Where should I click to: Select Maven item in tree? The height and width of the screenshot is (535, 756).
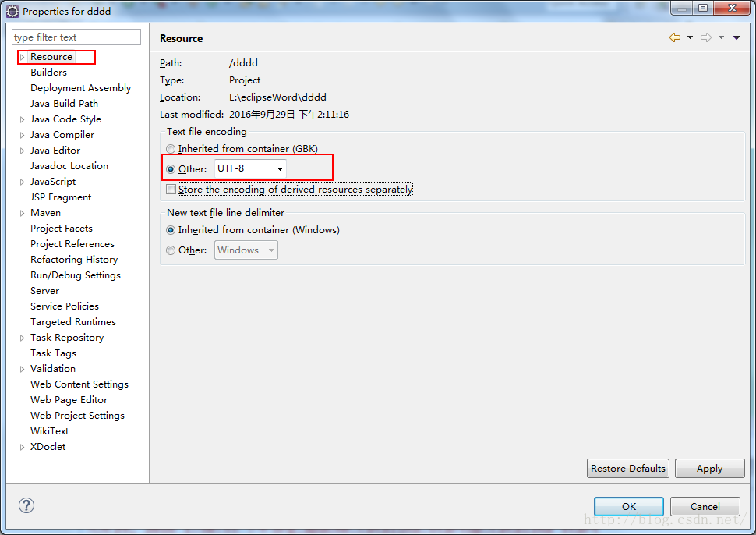point(45,213)
